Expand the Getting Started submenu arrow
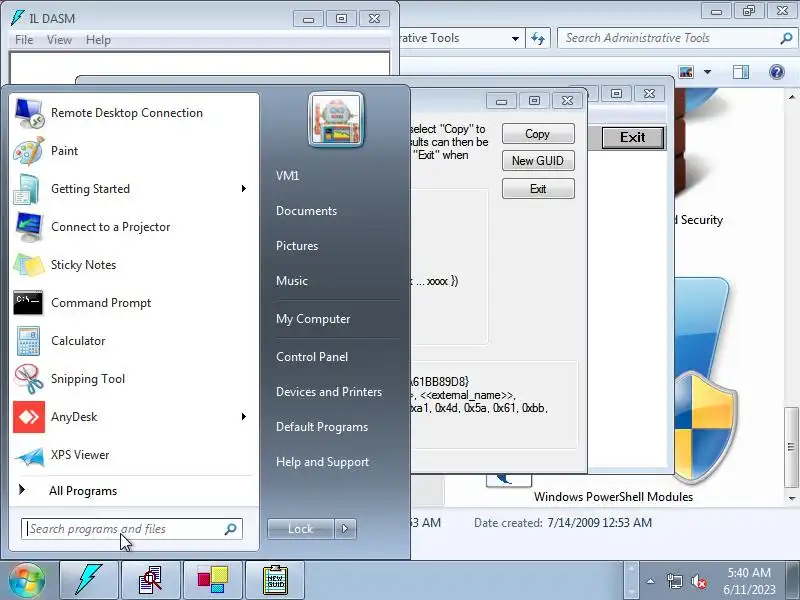800x600 pixels. 244,189
